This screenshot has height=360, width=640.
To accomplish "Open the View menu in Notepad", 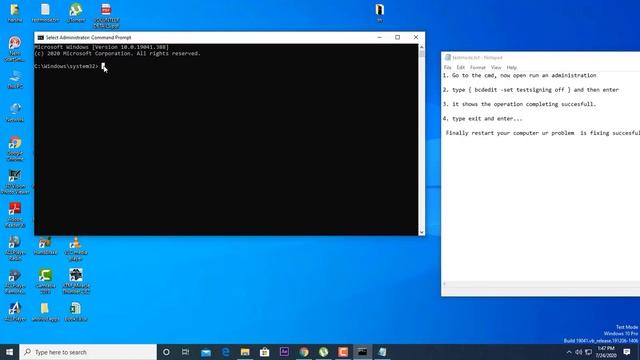I will (x=496, y=67).
